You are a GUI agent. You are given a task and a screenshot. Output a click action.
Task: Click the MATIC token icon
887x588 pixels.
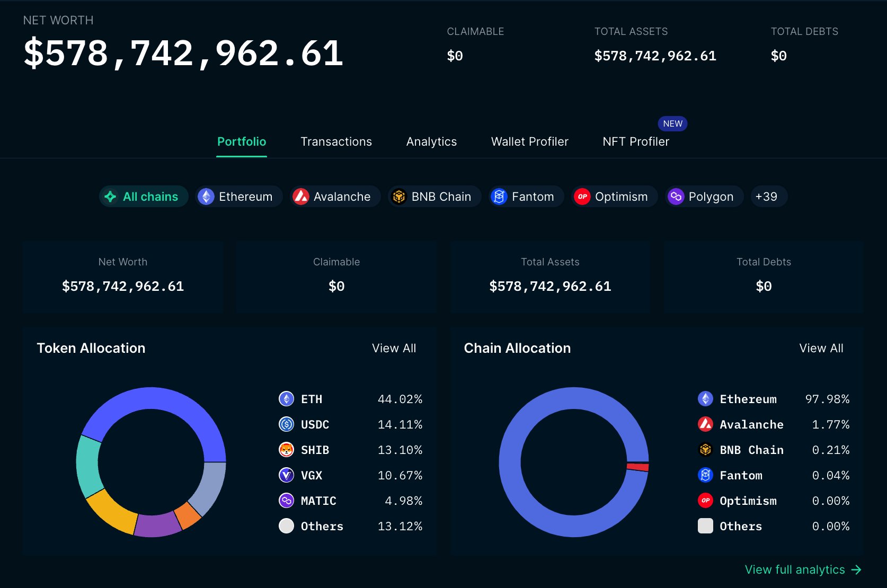pos(286,501)
